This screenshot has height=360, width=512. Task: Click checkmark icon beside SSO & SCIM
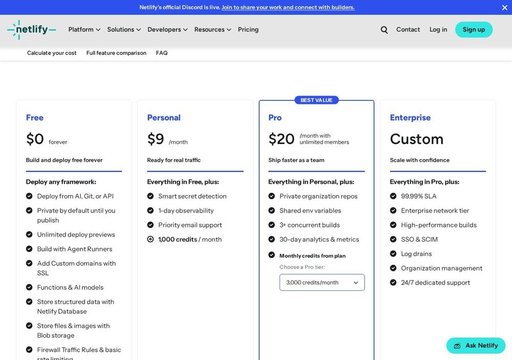393,239
